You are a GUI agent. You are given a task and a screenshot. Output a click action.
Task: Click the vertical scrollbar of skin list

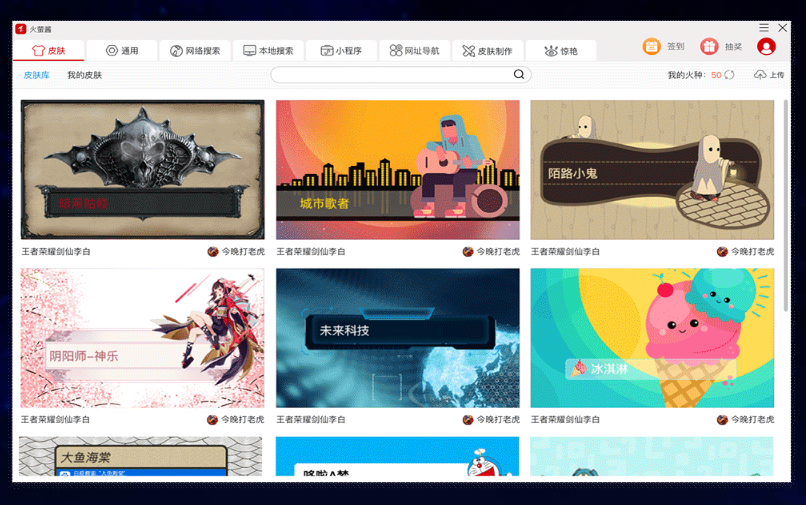coord(785,206)
